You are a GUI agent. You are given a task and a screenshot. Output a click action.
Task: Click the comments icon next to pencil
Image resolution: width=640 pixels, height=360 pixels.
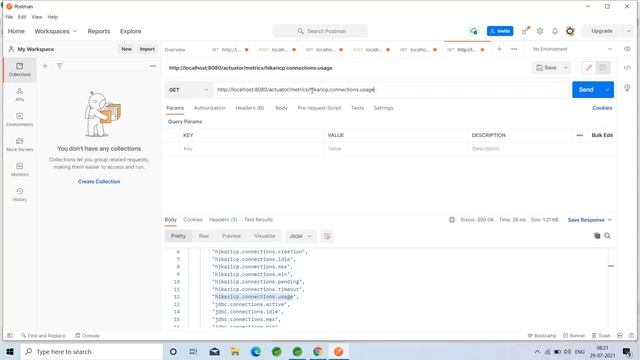click(x=603, y=68)
